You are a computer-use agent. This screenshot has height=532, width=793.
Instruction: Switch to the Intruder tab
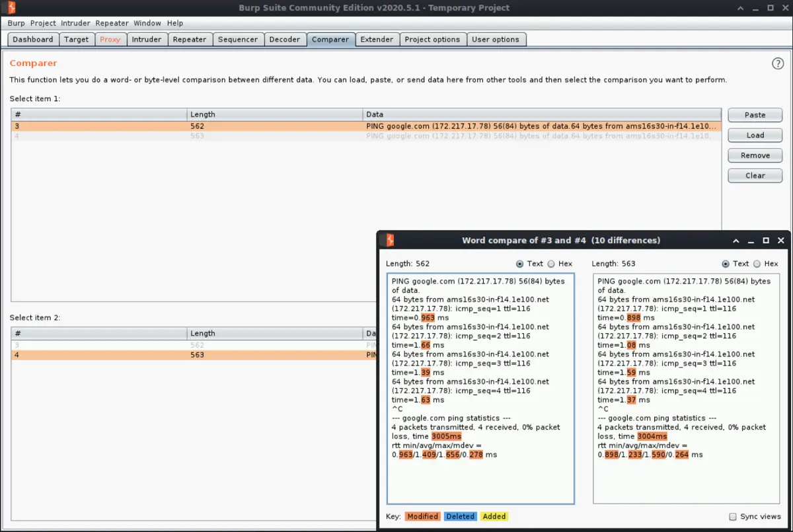pyautogui.click(x=147, y=40)
